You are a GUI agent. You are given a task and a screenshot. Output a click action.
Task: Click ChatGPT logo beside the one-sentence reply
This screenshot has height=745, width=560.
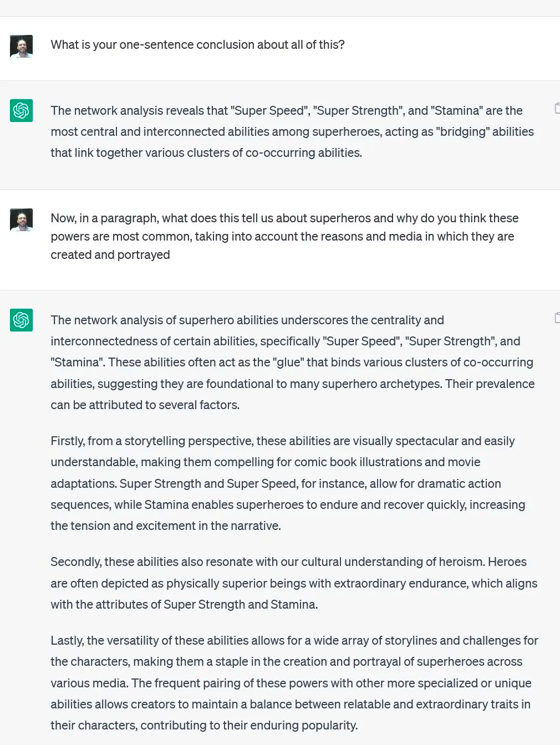[21, 110]
